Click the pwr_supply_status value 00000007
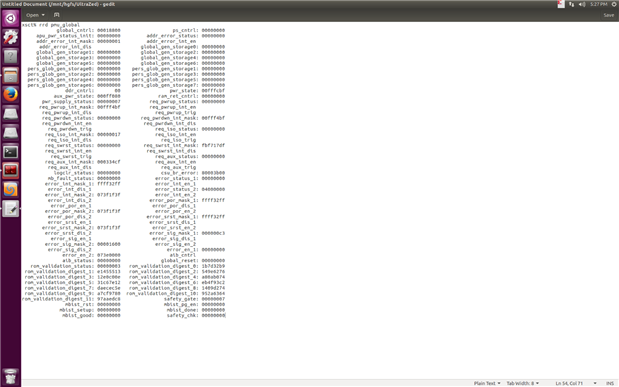 point(109,101)
